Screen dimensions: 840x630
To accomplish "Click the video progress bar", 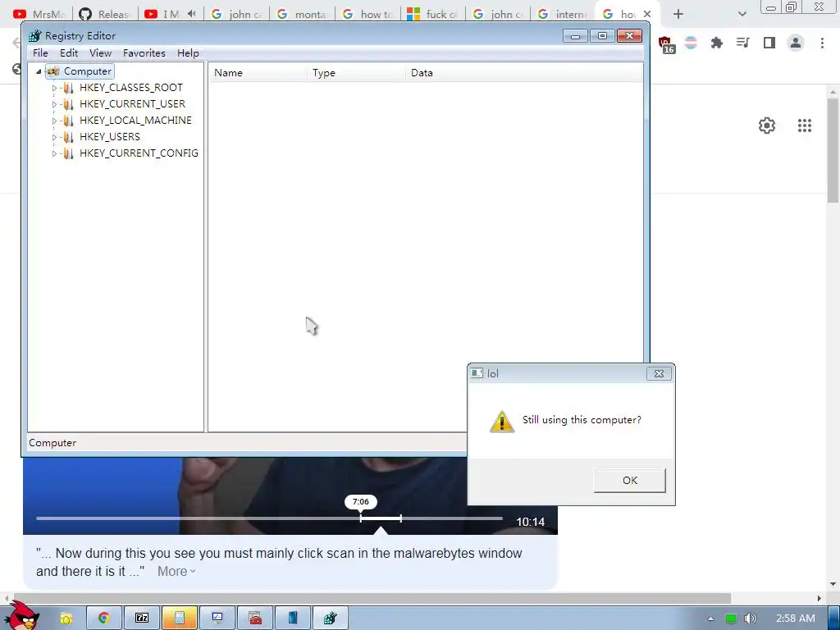I will point(269,518).
